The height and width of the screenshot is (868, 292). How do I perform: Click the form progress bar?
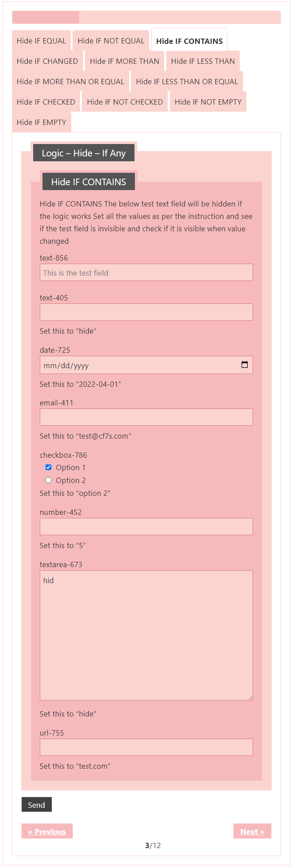click(146, 17)
